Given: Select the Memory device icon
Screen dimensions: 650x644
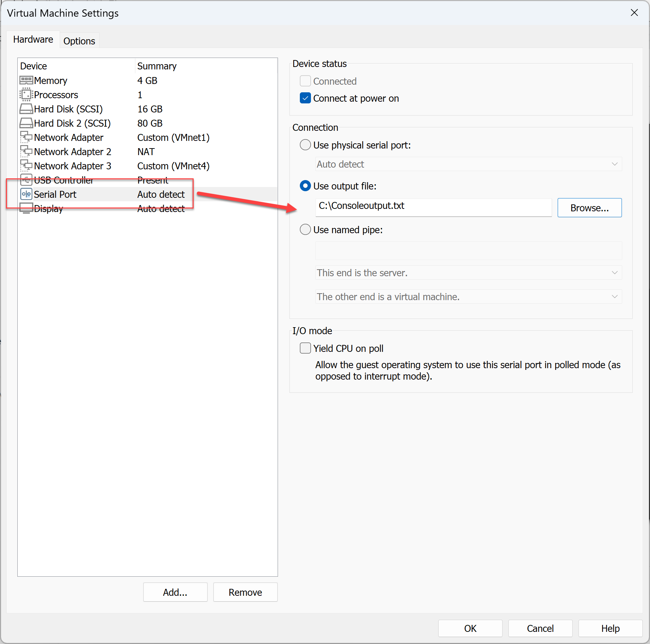Looking at the screenshot, I should [26, 80].
